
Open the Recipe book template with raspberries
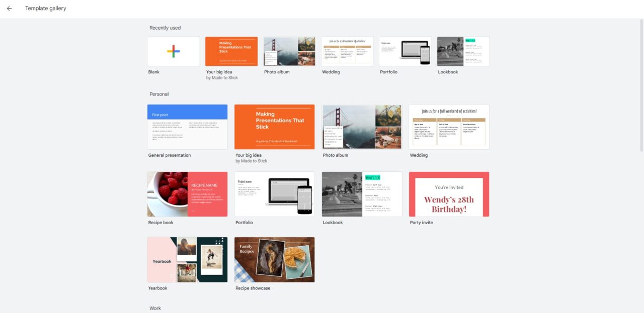(x=187, y=194)
